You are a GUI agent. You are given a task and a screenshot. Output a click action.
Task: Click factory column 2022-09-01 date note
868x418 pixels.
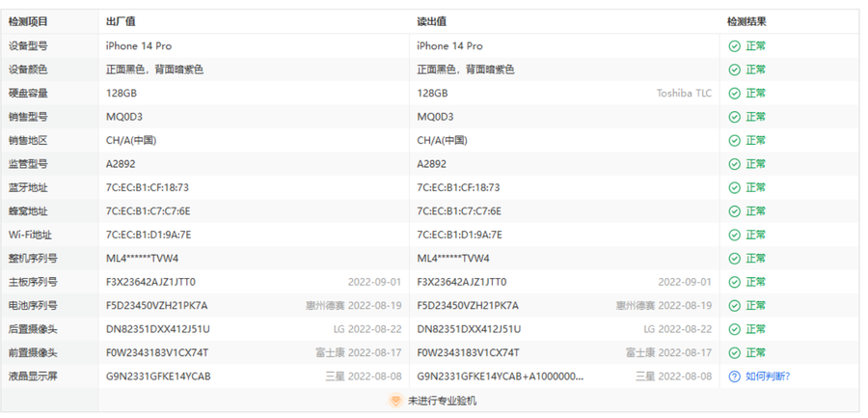click(x=375, y=282)
